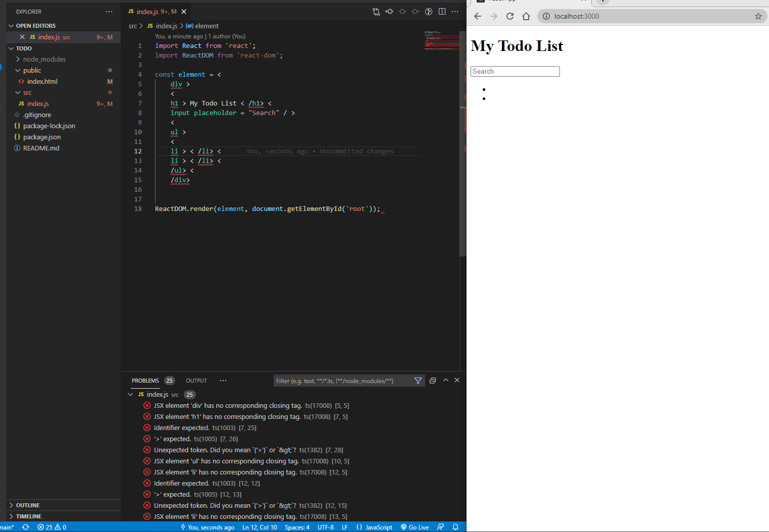Click the filter funnel icon in Problems
Screen dimensions: 769x532
[418, 381]
